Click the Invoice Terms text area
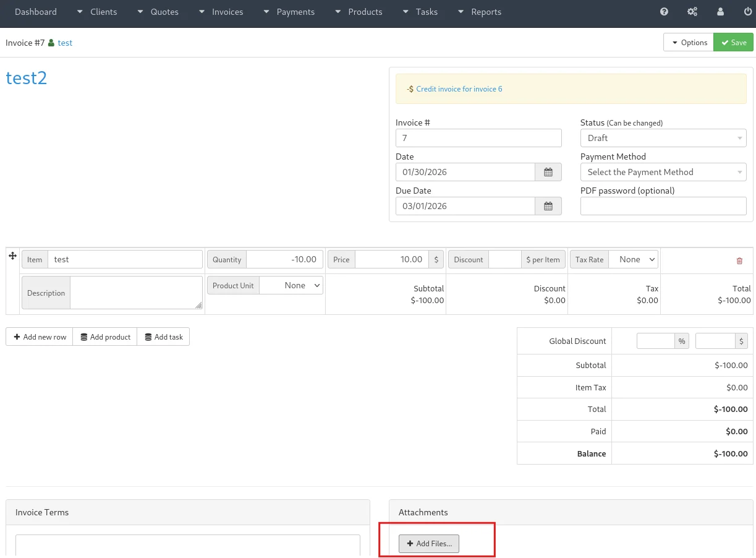This screenshot has height=558, width=756. click(x=188, y=546)
